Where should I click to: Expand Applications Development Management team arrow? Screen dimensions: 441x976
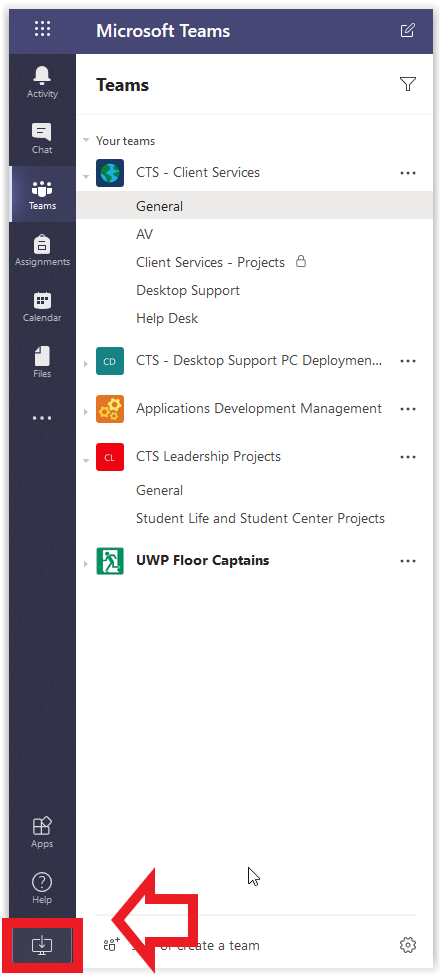(x=87, y=411)
